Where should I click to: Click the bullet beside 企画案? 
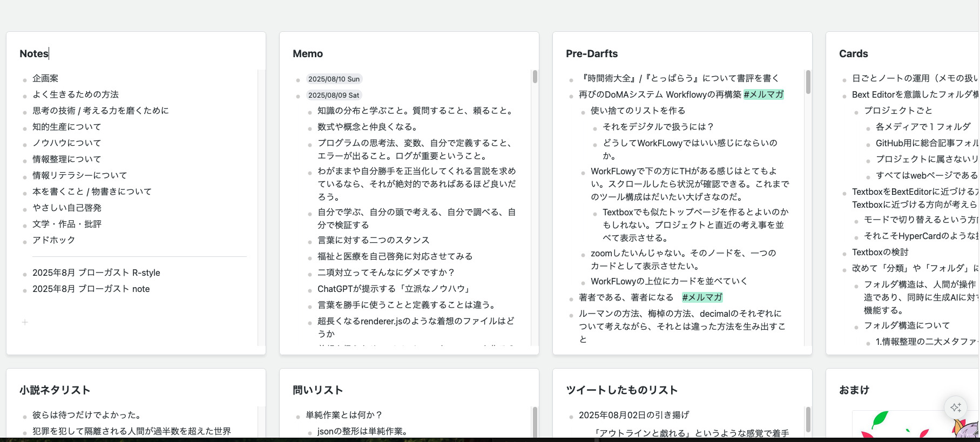25,80
